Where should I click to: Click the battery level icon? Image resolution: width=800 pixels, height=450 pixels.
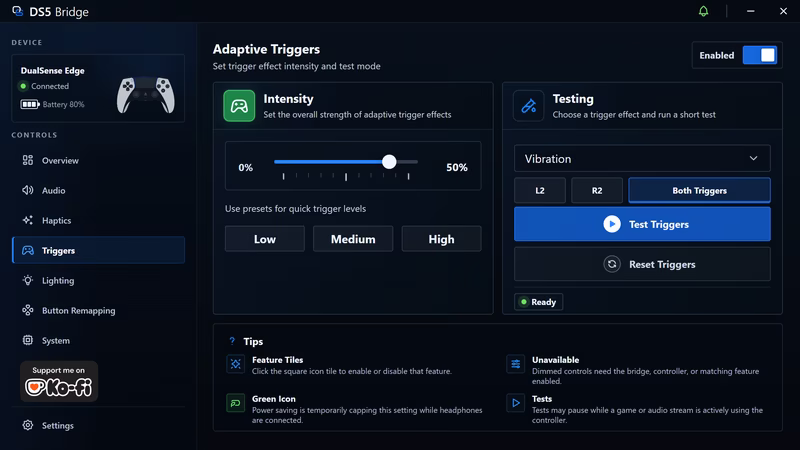point(30,104)
